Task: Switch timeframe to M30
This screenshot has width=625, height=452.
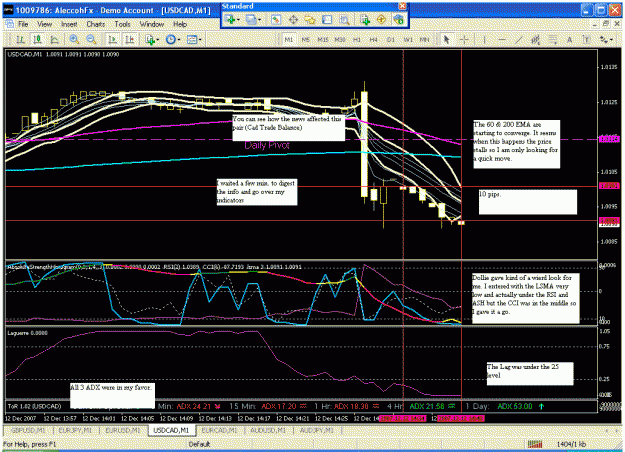Action: (340, 39)
